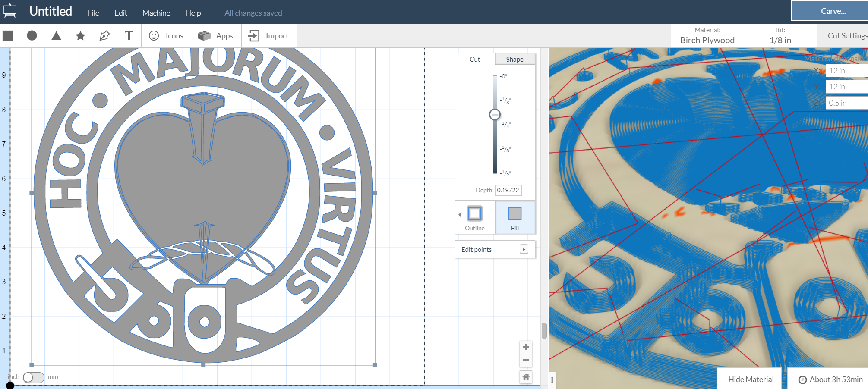Open the Help menu

click(193, 13)
